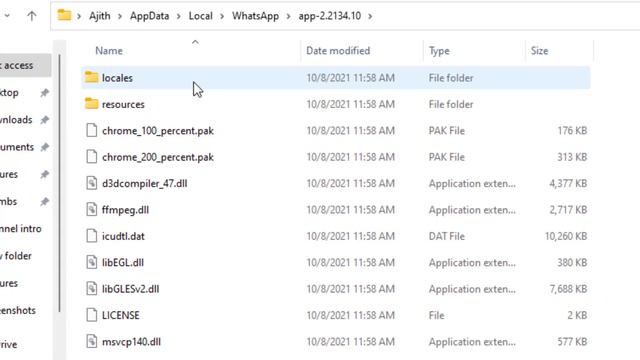Click the Up one level arrow button
The width and height of the screenshot is (640, 360).
click(31, 16)
